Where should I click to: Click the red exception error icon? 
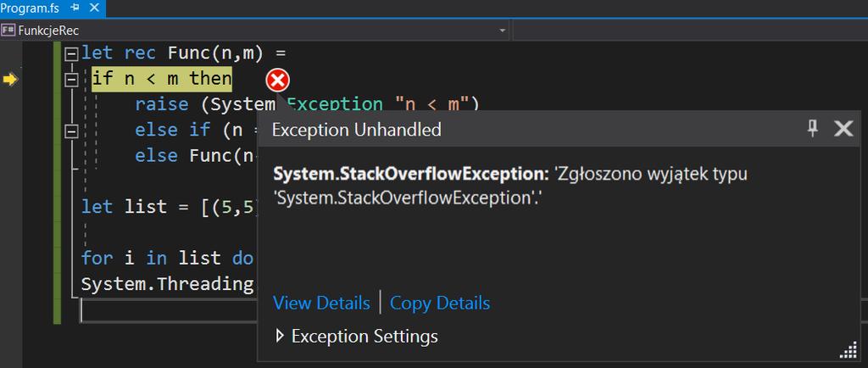(x=277, y=81)
